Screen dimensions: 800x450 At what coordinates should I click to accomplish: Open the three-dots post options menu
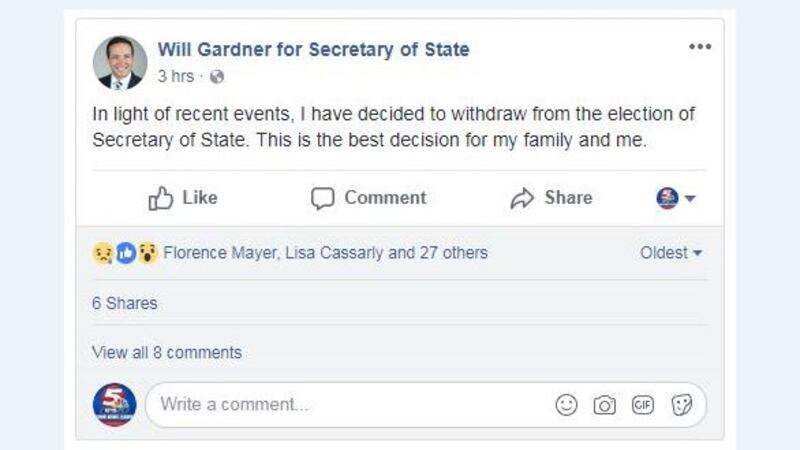point(699,47)
